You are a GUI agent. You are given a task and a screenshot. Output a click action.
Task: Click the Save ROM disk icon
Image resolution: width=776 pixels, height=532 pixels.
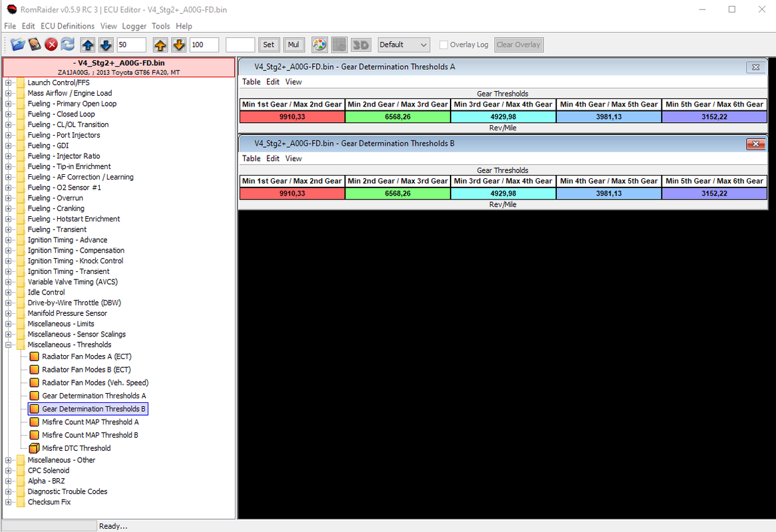34,45
